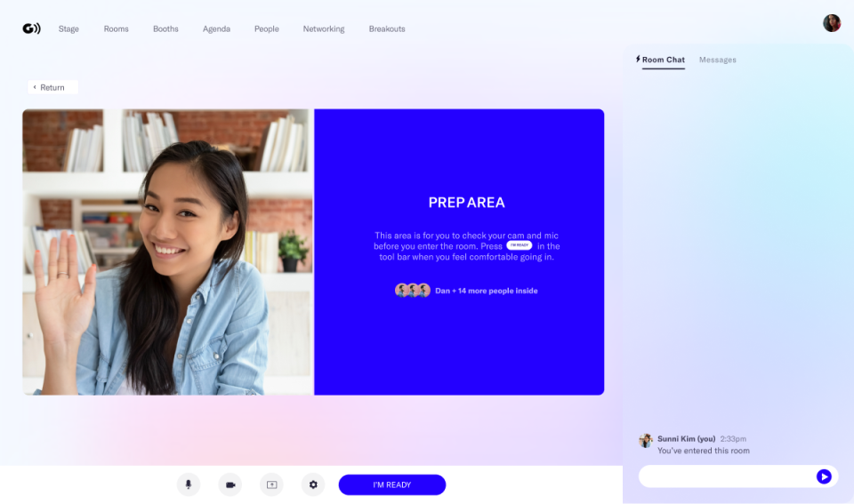
Task: Click the app logo icon
Action: [31, 28]
